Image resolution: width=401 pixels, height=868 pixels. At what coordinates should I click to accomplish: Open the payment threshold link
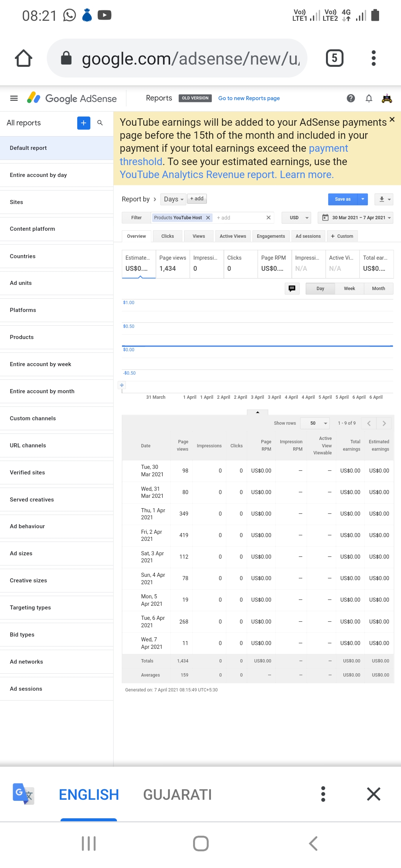point(234,155)
